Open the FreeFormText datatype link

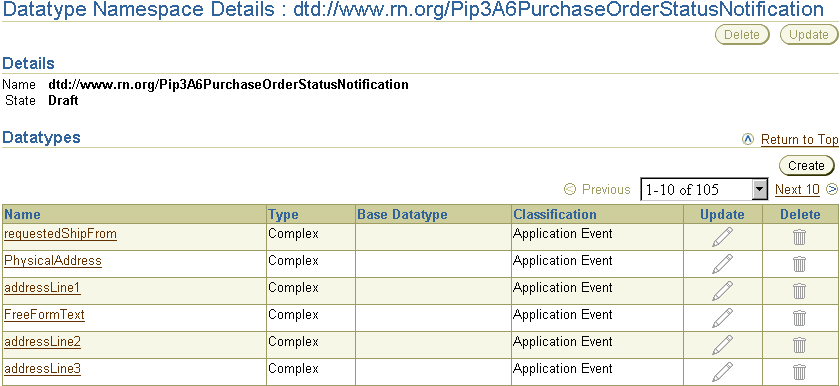coord(44,315)
